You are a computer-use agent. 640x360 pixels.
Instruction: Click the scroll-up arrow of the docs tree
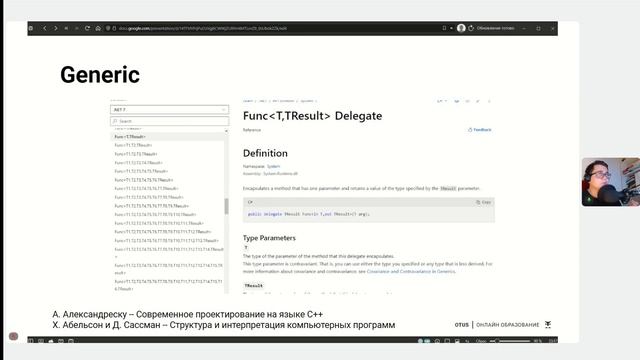coord(227,131)
